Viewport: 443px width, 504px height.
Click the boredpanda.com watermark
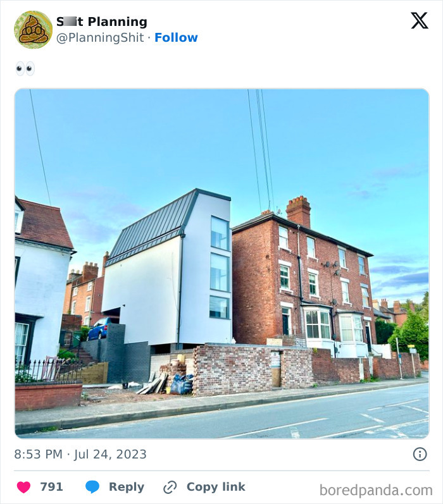376,491
